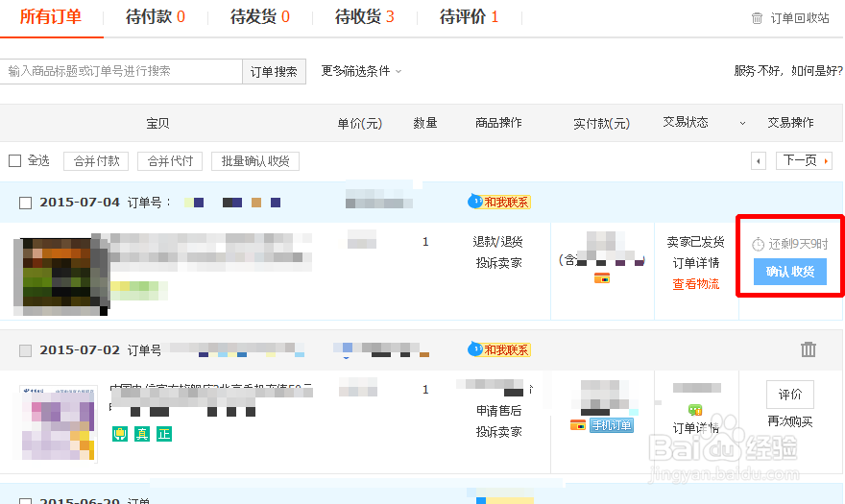Switch to 待评价 tab
This screenshot has height=504, width=845.
point(469,16)
